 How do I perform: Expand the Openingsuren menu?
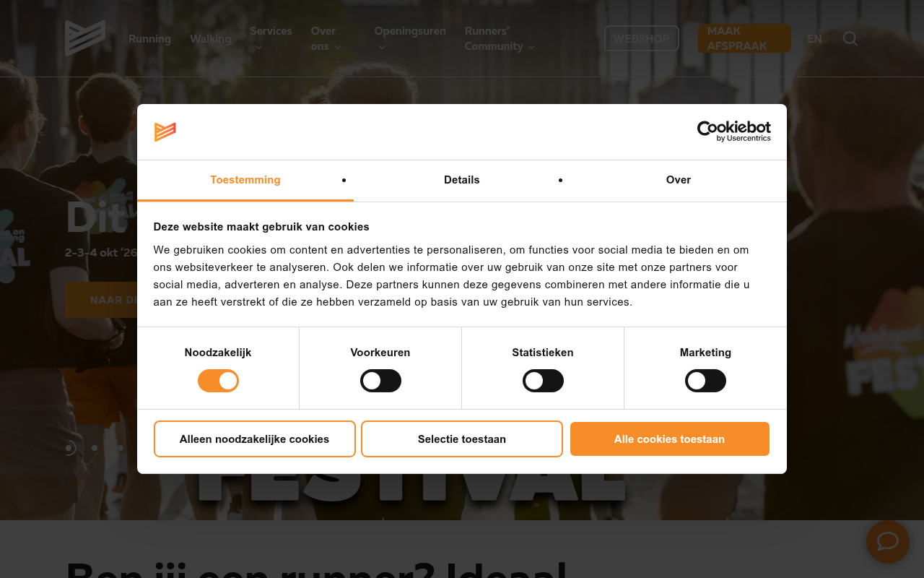click(x=410, y=38)
